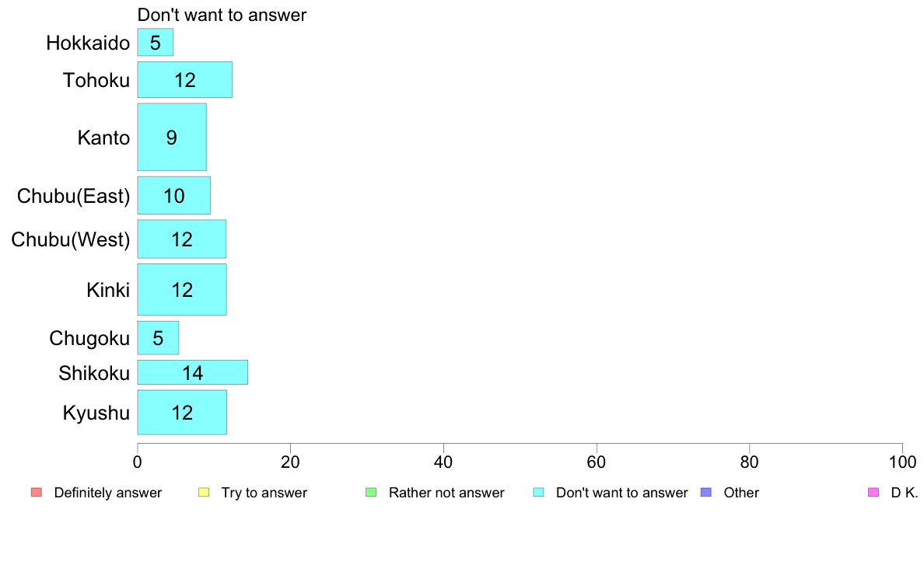Click the Kinki region label
Viewport: 924px width, 572px height.
(108, 290)
